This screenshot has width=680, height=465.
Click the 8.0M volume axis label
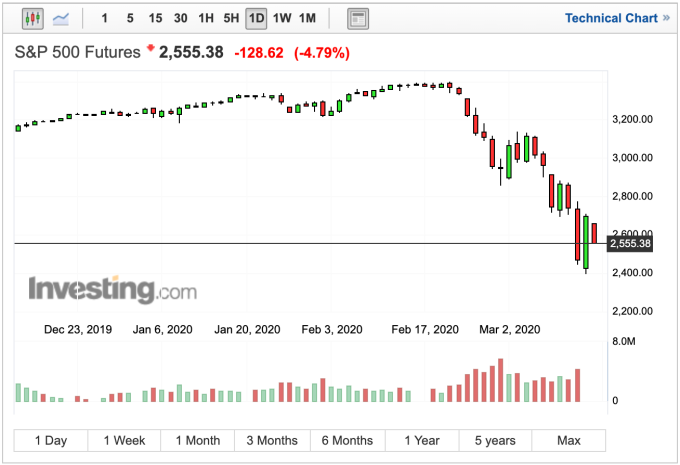click(624, 341)
